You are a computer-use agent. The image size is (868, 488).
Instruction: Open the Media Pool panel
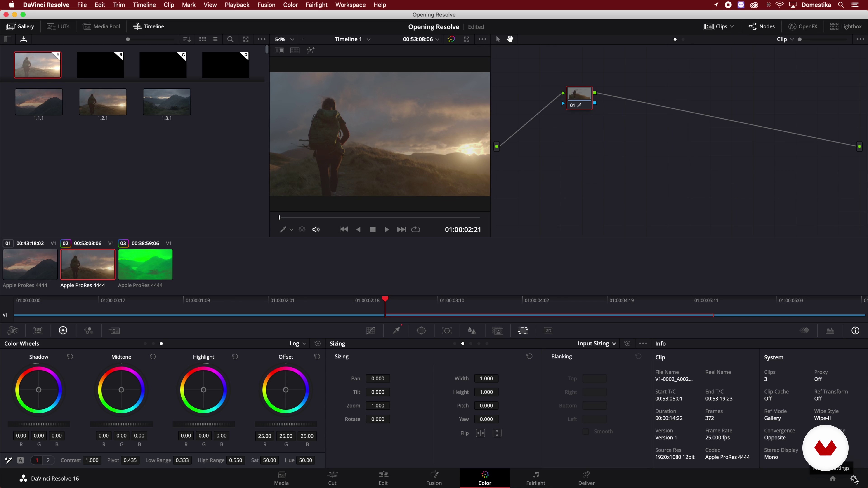click(x=101, y=27)
